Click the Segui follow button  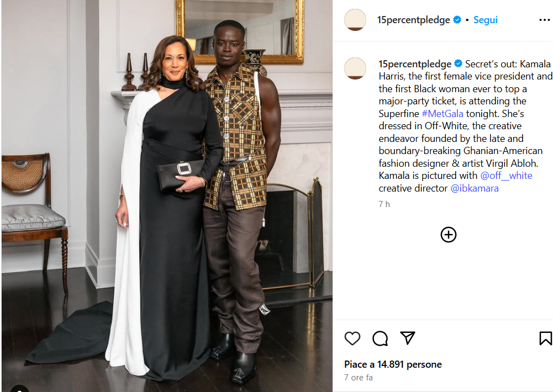tap(485, 20)
